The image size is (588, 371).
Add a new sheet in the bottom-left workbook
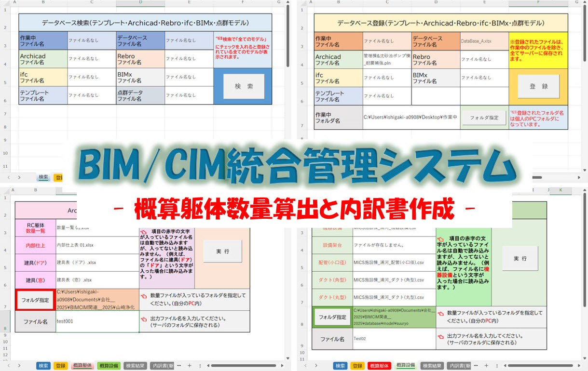coord(189,366)
